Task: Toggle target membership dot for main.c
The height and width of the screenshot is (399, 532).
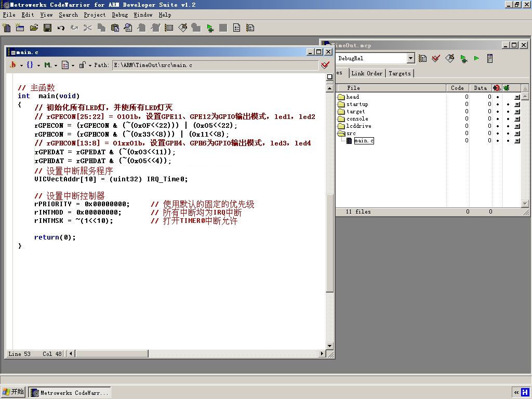Action: click(x=498, y=140)
